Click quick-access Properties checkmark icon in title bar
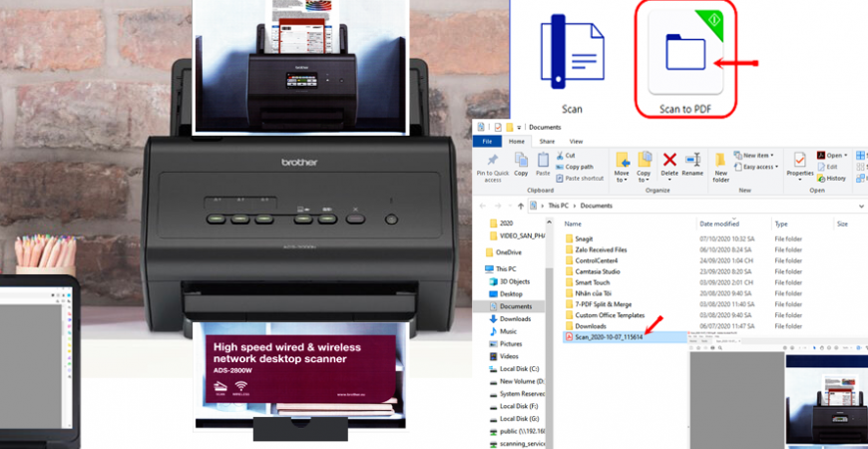 coord(498,127)
